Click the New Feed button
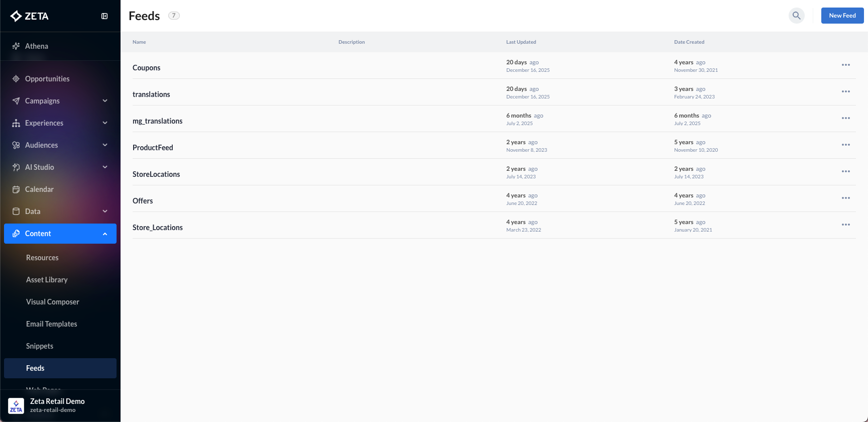868x422 pixels. [842, 16]
